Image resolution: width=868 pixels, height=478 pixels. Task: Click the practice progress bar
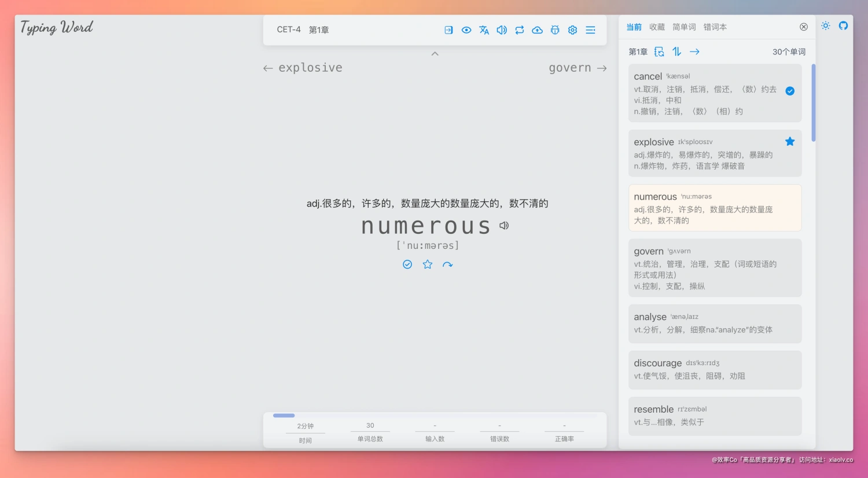pyautogui.click(x=435, y=416)
